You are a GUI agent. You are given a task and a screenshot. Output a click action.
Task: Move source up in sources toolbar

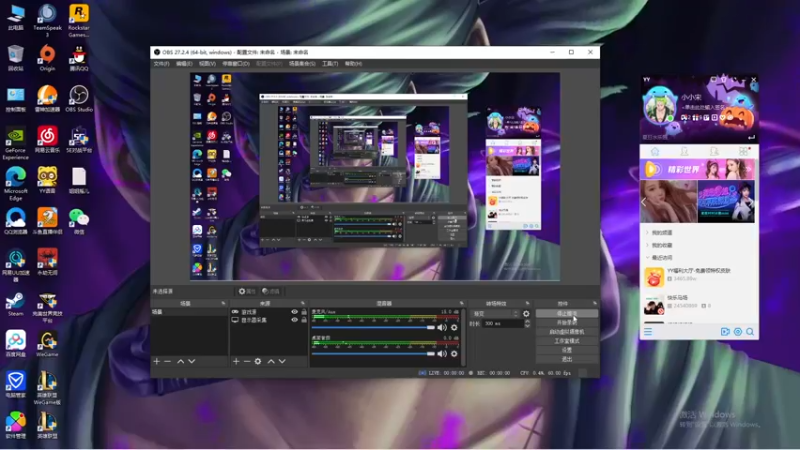tap(271, 361)
